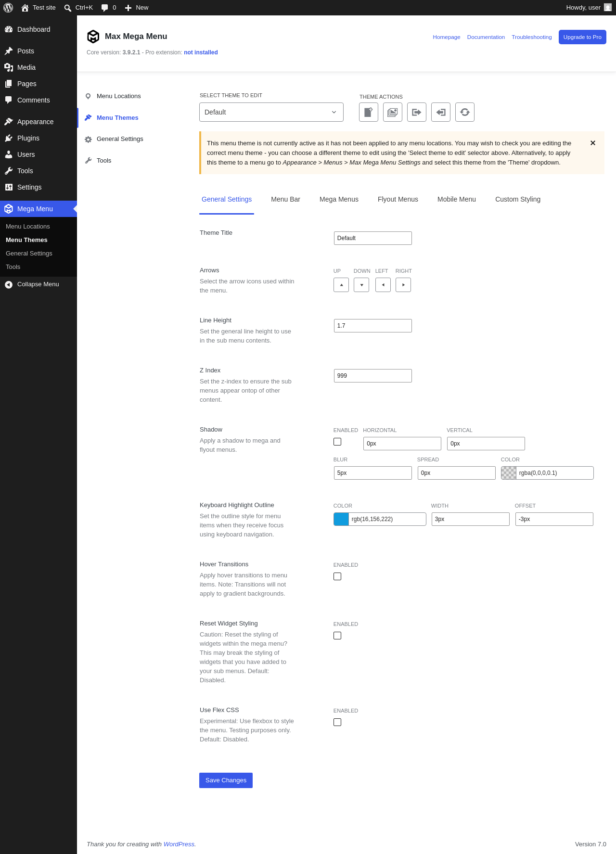Click the Upgrade to Pro button

tap(582, 37)
